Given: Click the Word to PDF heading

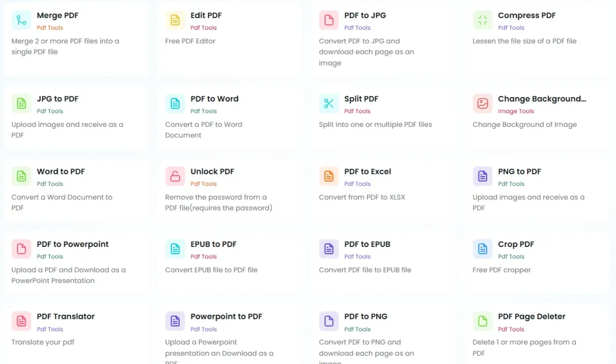Looking at the screenshot, I should pyautogui.click(x=61, y=171).
